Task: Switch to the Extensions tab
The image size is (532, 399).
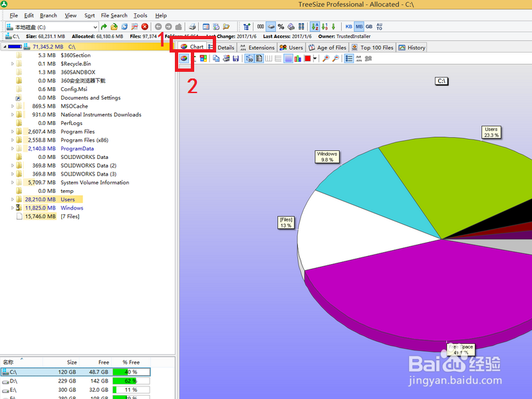Action: pyautogui.click(x=257, y=47)
